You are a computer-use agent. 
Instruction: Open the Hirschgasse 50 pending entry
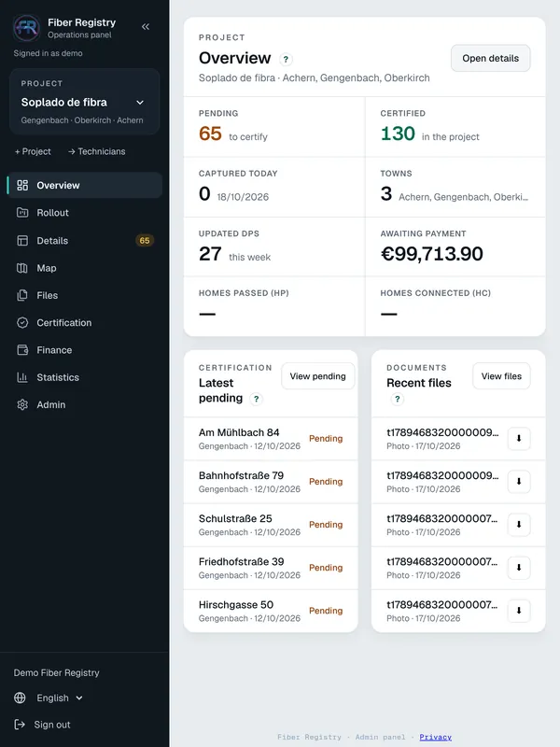click(x=271, y=611)
